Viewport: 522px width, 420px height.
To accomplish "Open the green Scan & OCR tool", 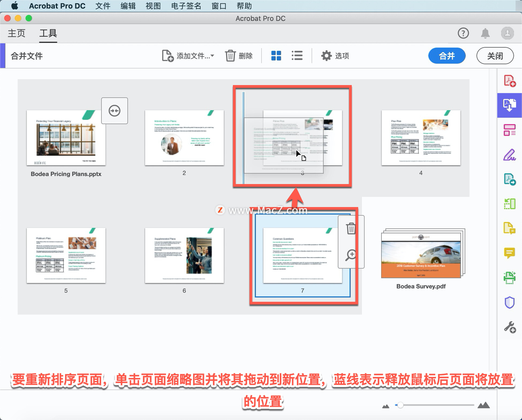I will [509, 278].
